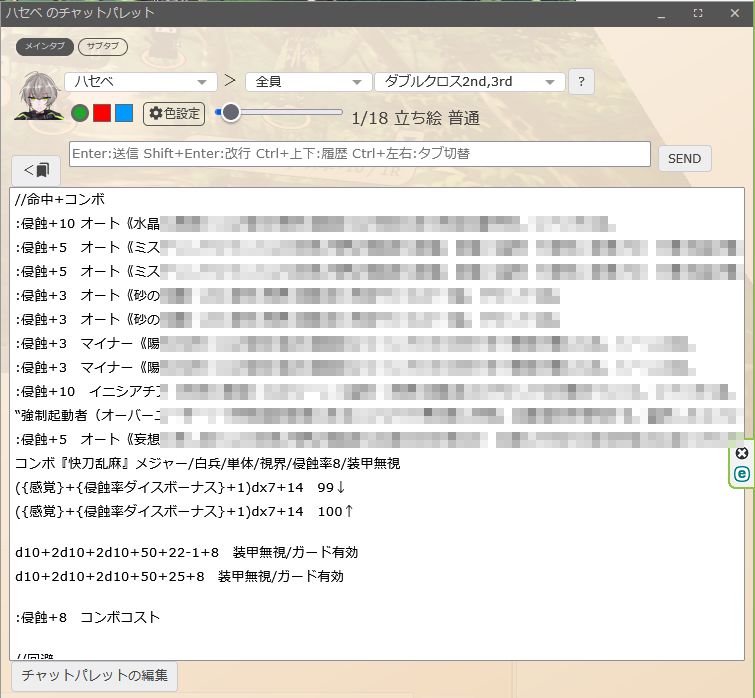Viewport: 755px width, 698px height.
Task: Switch to the サブタブ tab
Action: (102, 47)
